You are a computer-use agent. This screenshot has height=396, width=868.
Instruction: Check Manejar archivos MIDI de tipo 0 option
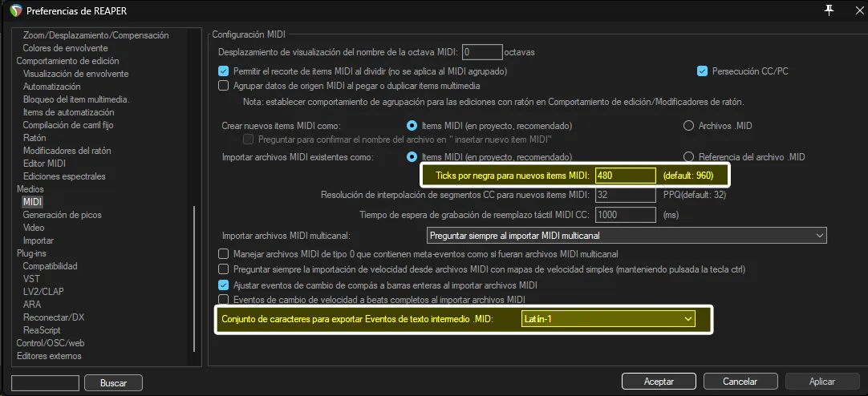[x=224, y=254]
